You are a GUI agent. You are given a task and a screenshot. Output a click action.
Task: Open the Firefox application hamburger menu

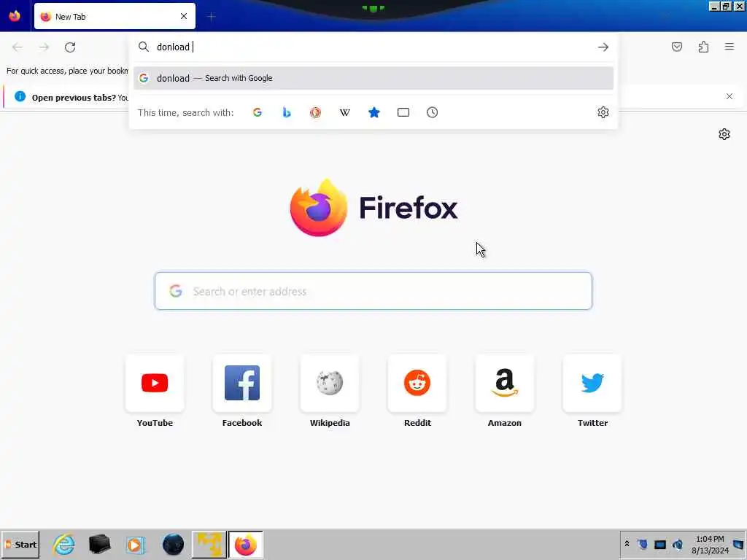729,47
